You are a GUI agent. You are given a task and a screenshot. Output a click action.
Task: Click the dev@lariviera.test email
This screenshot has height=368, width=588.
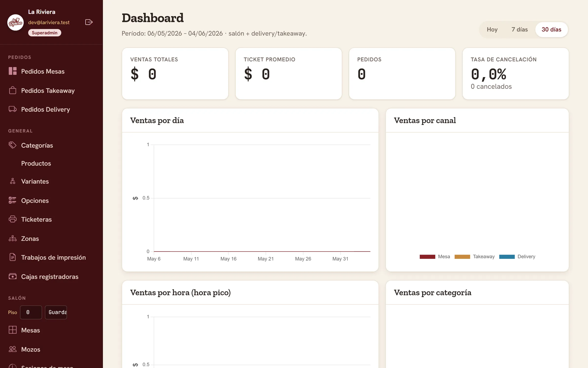point(49,22)
